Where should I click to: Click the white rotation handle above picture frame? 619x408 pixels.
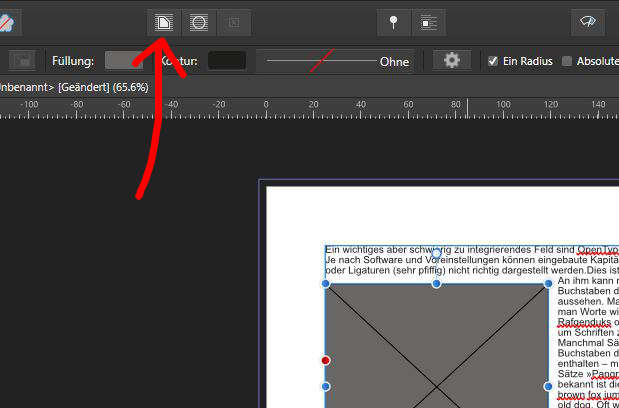point(436,253)
